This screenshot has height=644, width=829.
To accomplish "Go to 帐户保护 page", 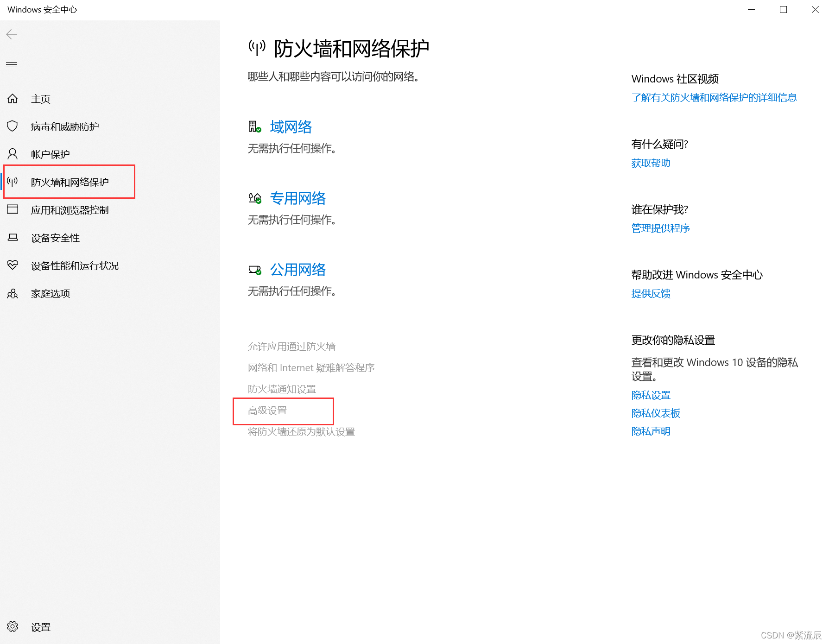I will tap(51, 154).
